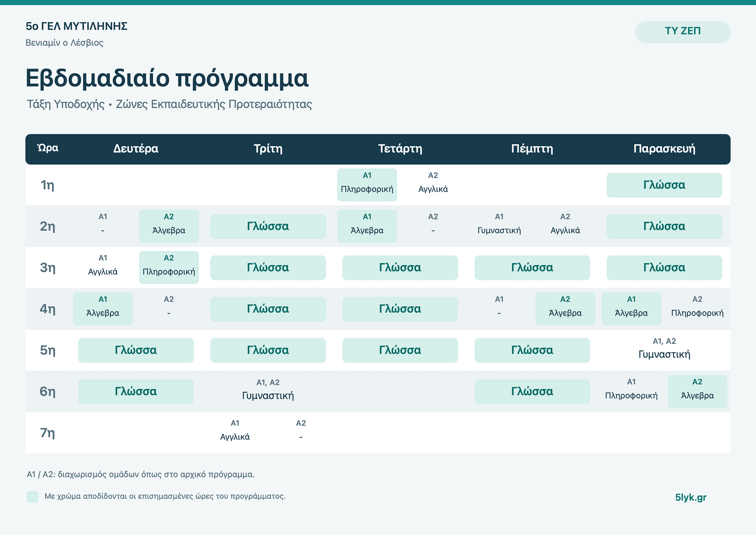Screen dimensions: 756x535
Task: Open the 5lyk.gr link
Action: point(691,497)
